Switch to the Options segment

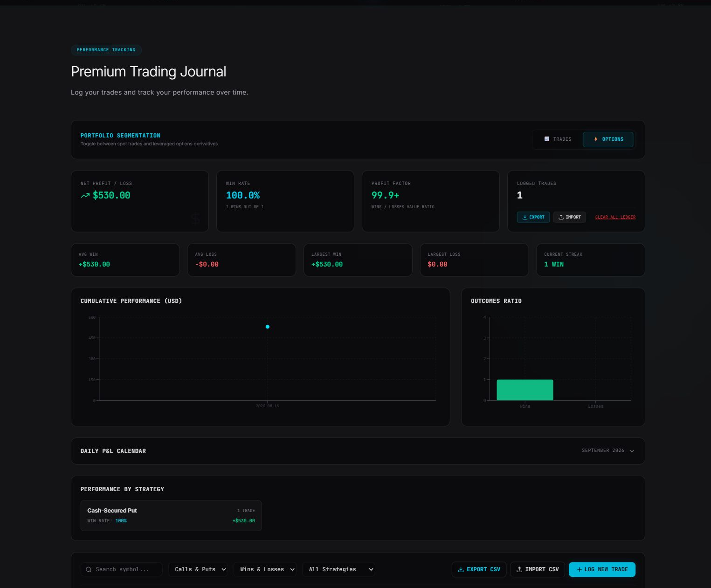coord(608,139)
